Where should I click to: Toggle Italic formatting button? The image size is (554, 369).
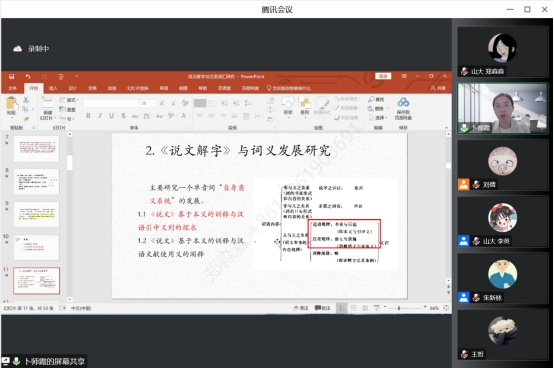(x=100, y=116)
